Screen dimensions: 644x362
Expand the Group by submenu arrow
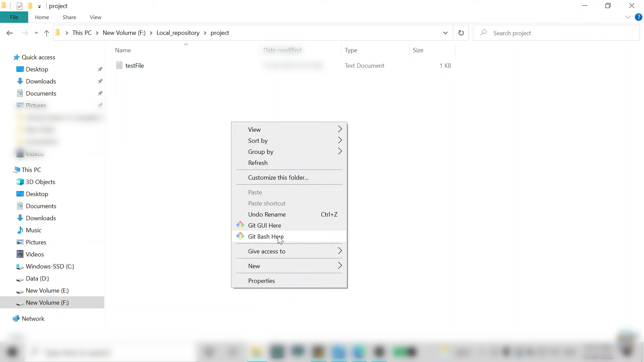click(340, 151)
